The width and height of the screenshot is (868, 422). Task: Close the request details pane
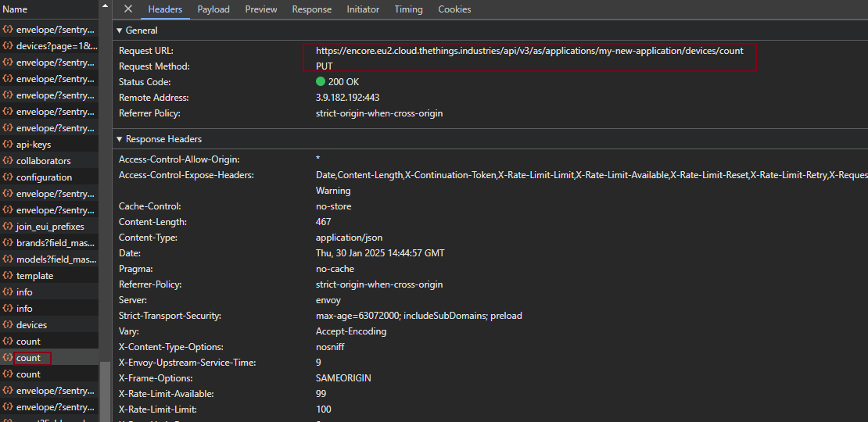[128, 9]
